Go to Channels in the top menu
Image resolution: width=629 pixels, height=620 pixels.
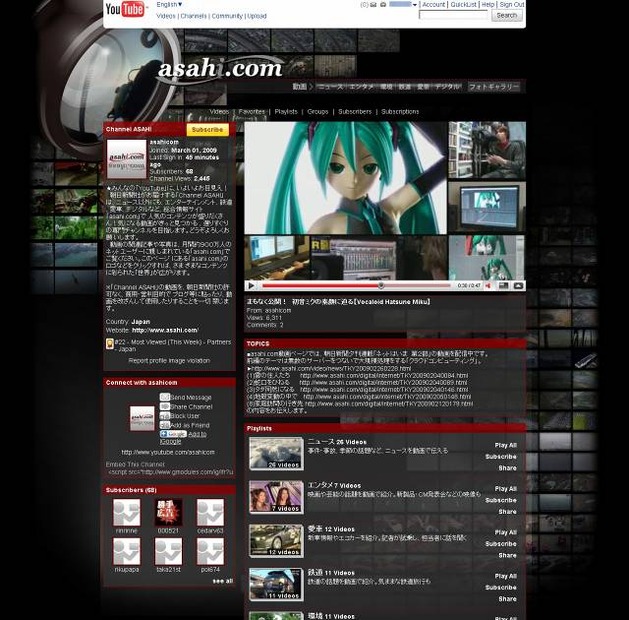coord(193,16)
